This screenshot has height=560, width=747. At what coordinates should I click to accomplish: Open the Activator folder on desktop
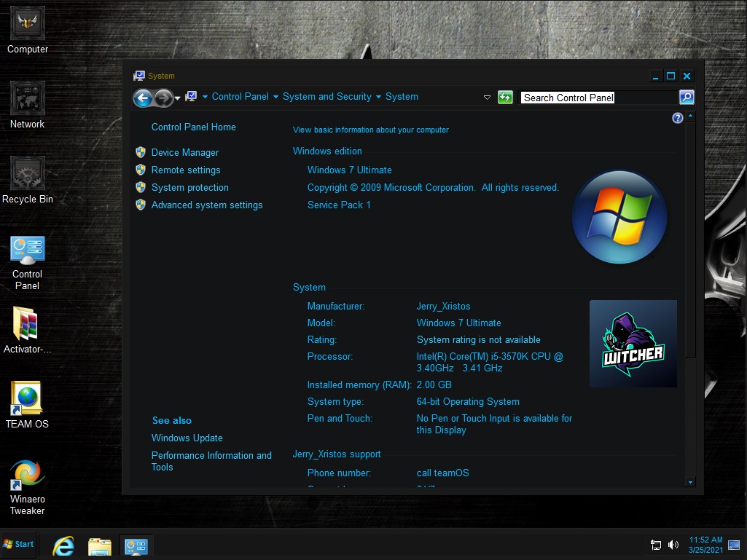(27, 330)
